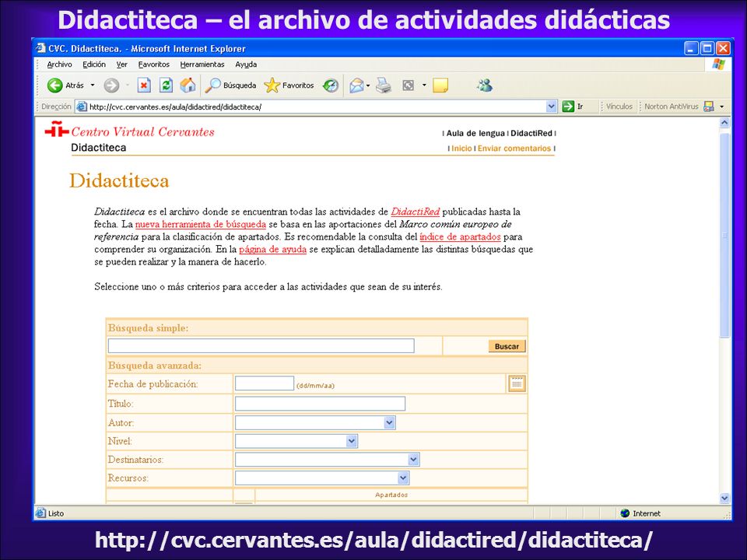Open the índice de apartados link
This screenshot has height=560, width=747.
click(460, 236)
